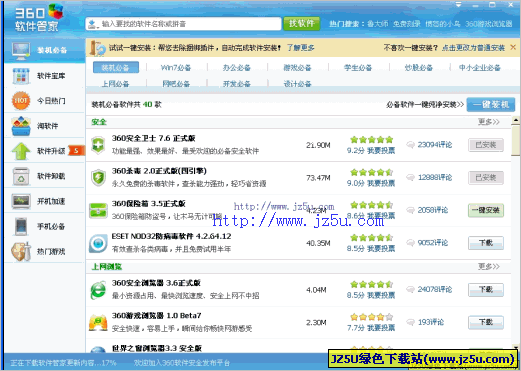The image size is (521, 371).
Task: Click the 一键装机 button
Action: [491, 105]
